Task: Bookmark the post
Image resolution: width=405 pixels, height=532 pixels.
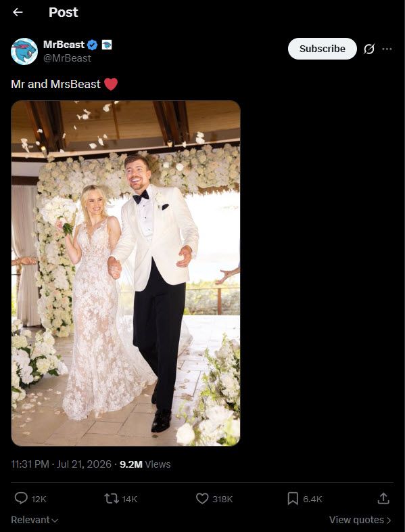Action: 293,498
